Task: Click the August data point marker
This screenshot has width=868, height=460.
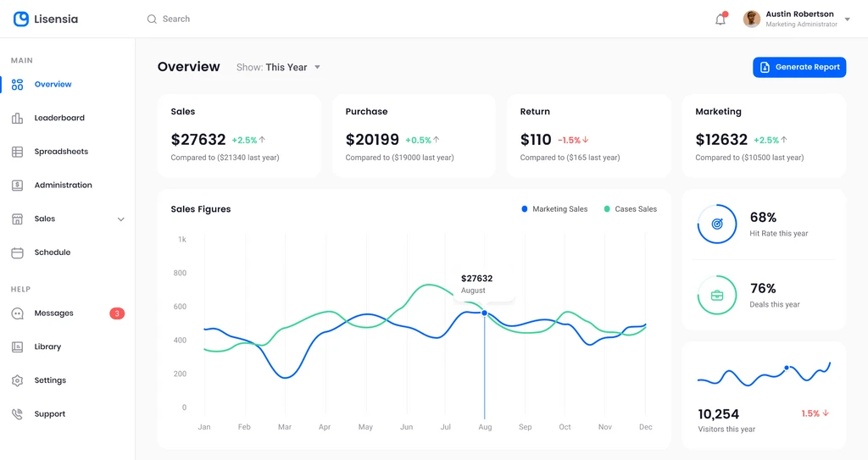Action: [x=485, y=313]
